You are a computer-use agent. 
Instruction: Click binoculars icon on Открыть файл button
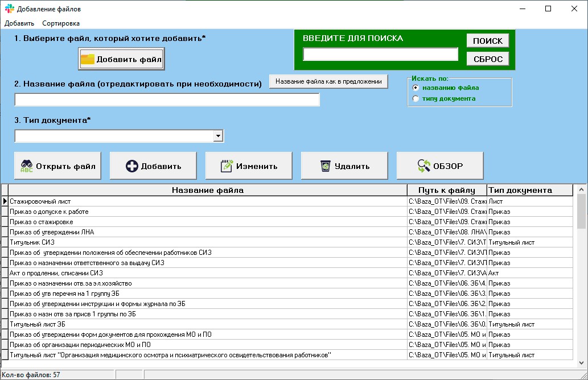pos(27,166)
